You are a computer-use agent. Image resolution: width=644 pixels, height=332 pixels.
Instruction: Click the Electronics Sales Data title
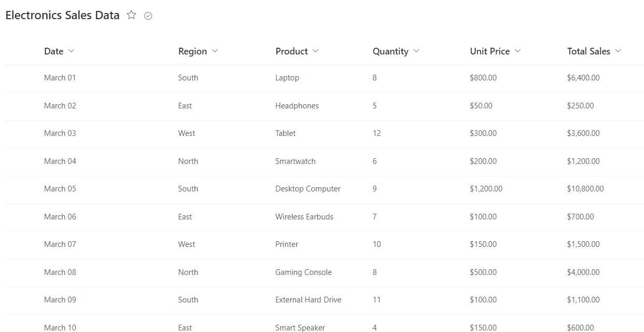62,15
